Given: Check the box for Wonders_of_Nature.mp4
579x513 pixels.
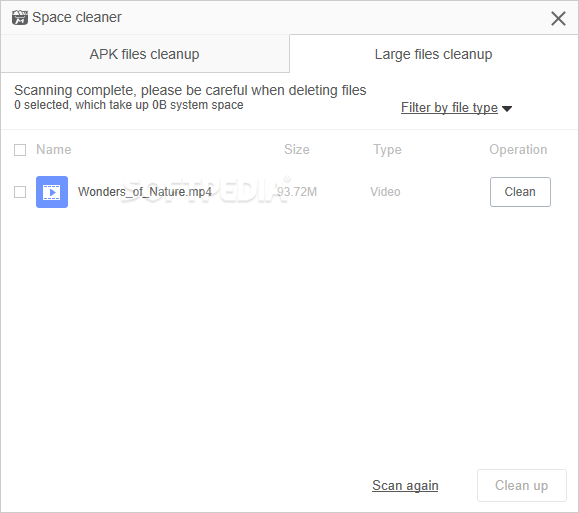Looking at the screenshot, I should 20,192.
